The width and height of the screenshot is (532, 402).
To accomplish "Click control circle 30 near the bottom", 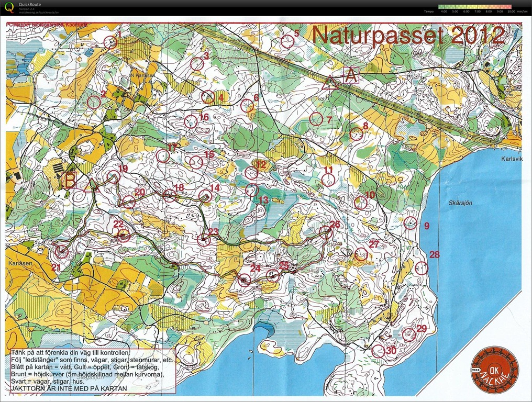I will pos(378,351).
